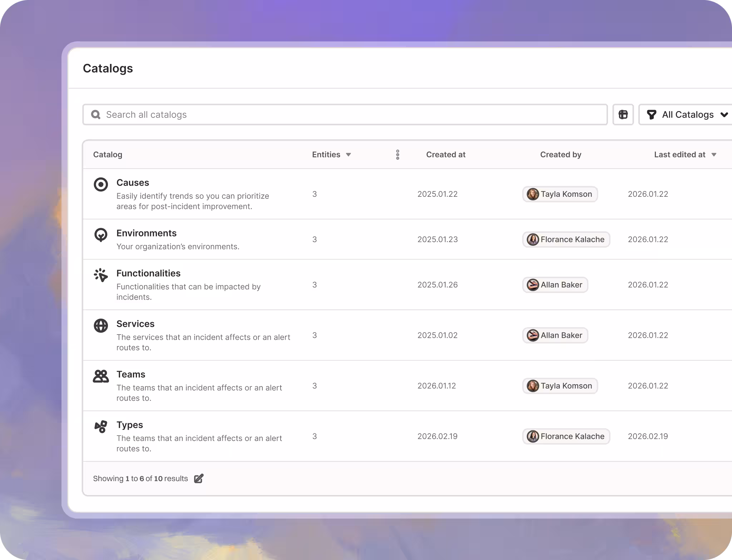Click Tayla Komson avatar in Causes row
Viewport: 732px width, 560px height.
(x=533, y=194)
